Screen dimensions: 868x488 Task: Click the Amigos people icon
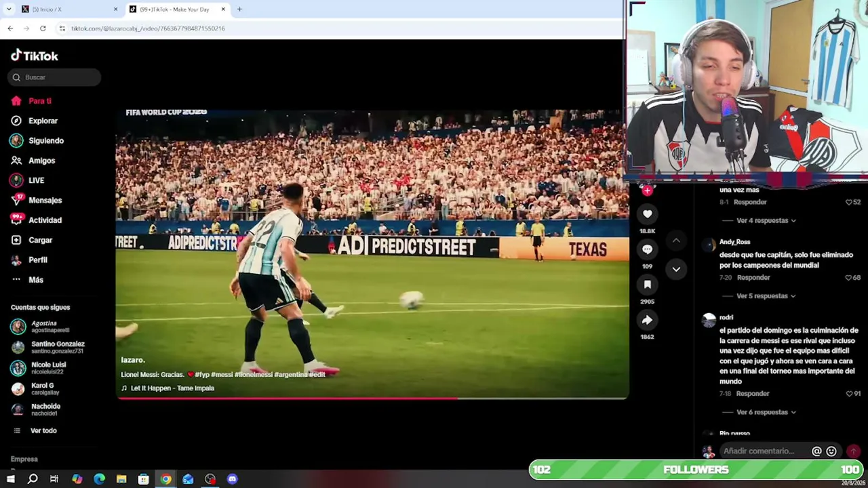(16, 161)
